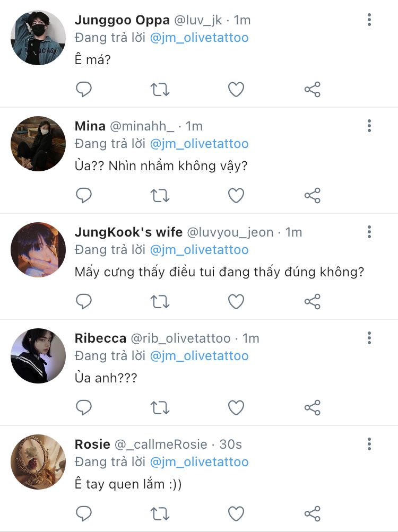
Task: Reply to Ribecca's tweet
Action: [84, 408]
